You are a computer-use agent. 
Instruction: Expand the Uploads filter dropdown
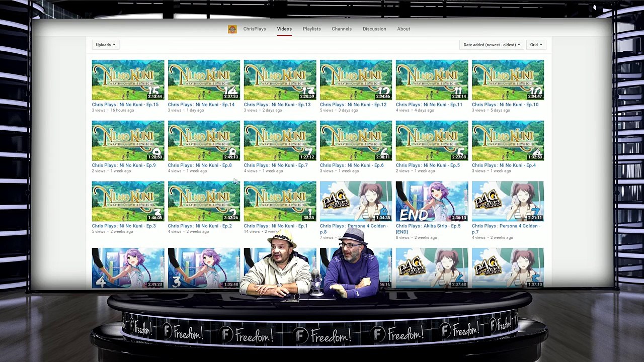point(105,45)
